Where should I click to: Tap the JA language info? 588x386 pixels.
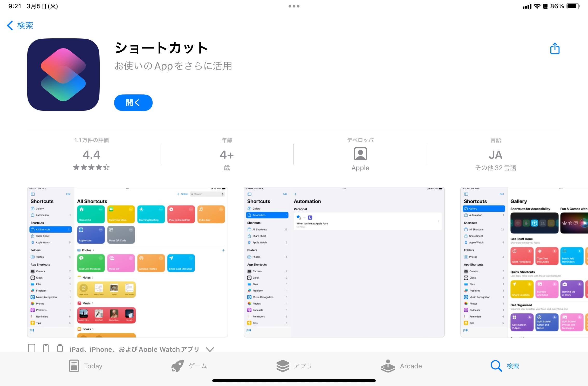pos(495,155)
